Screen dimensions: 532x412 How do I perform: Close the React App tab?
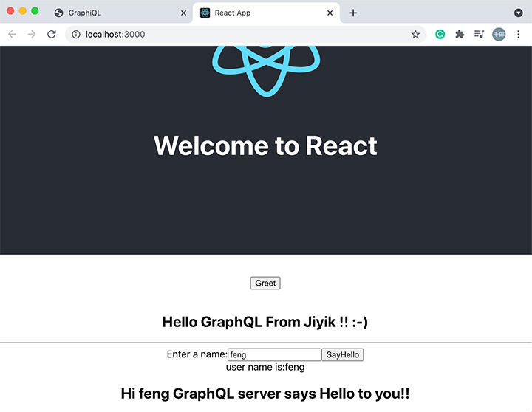(330, 13)
